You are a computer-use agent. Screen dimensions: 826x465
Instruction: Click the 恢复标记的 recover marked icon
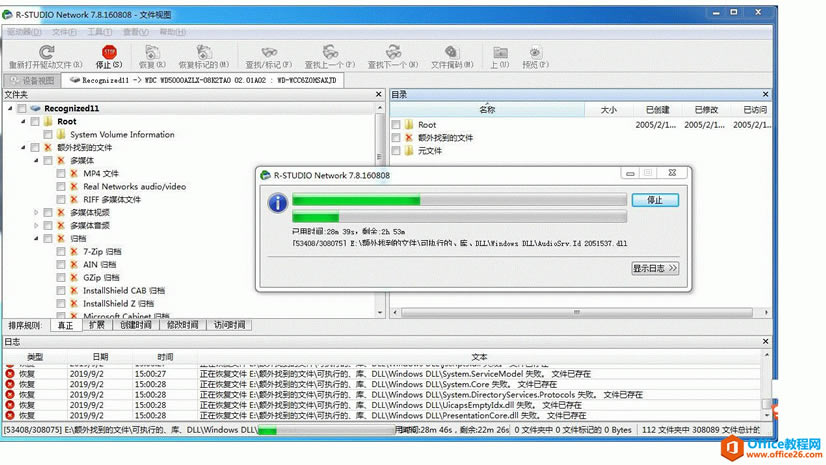tap(204, 52)
